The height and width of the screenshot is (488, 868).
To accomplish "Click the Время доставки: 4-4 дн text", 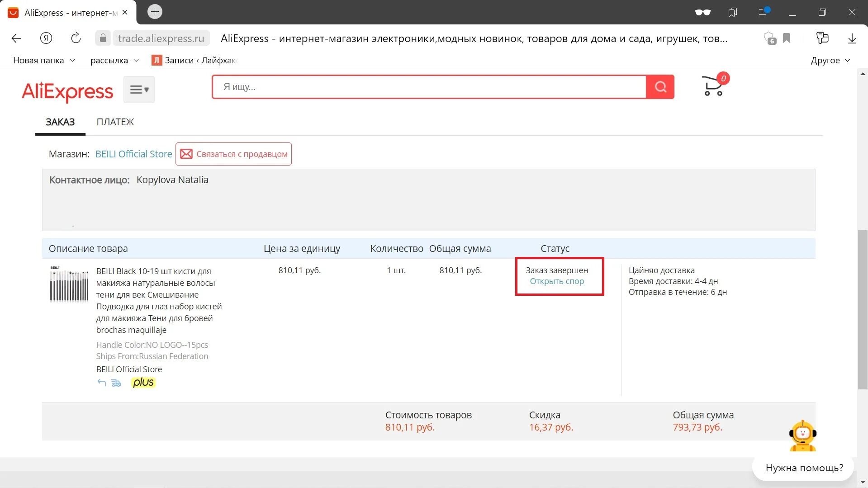I will click(673, 281).
